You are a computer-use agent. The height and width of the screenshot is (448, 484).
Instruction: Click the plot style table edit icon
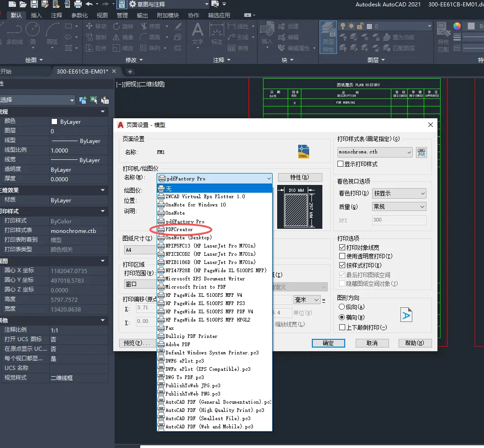tap(421, 152)
